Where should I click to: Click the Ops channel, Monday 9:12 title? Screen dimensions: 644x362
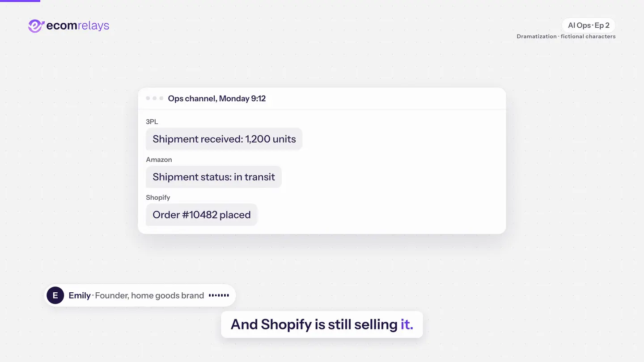(x=217, y=99)
